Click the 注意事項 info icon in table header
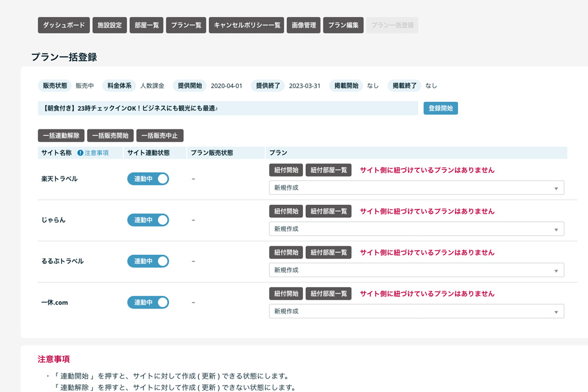The width and height of the screenshot is (588, 392). (x=81, y=153)
